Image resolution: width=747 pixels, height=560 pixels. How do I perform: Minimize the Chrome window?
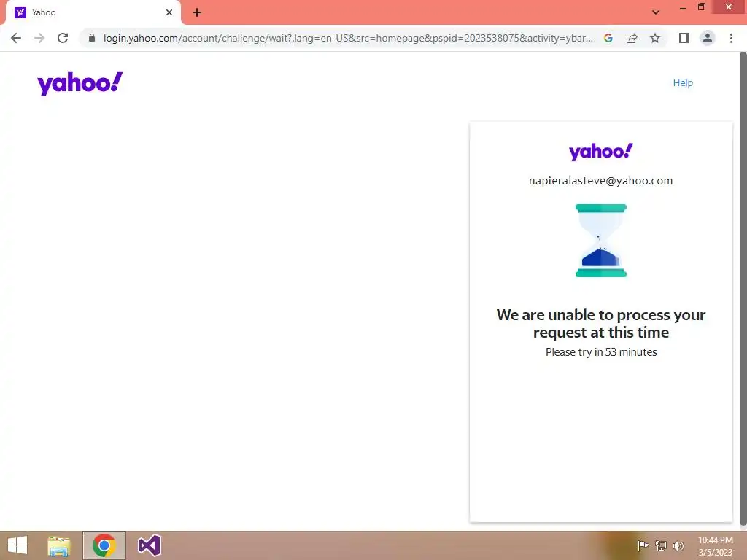pyautogui.click(x=683, y=7)
